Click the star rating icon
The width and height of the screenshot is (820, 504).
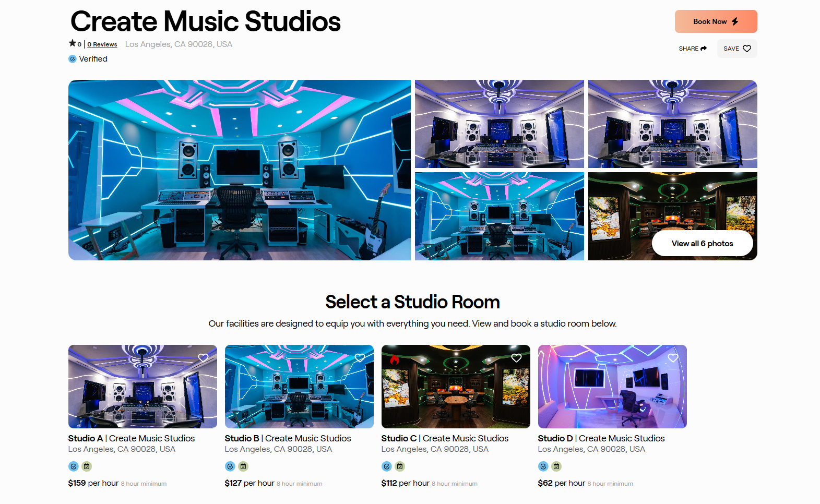[72, 43]
